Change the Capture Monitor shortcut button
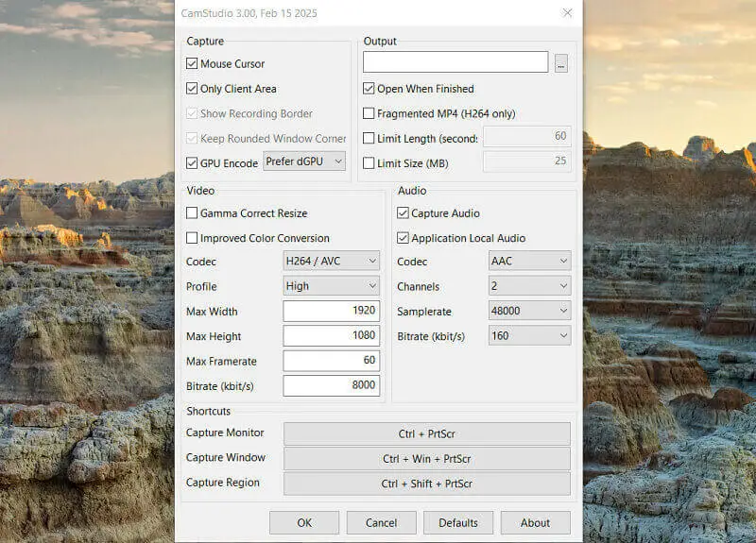Screen dimensions: 756x543 tap(427, 433)
